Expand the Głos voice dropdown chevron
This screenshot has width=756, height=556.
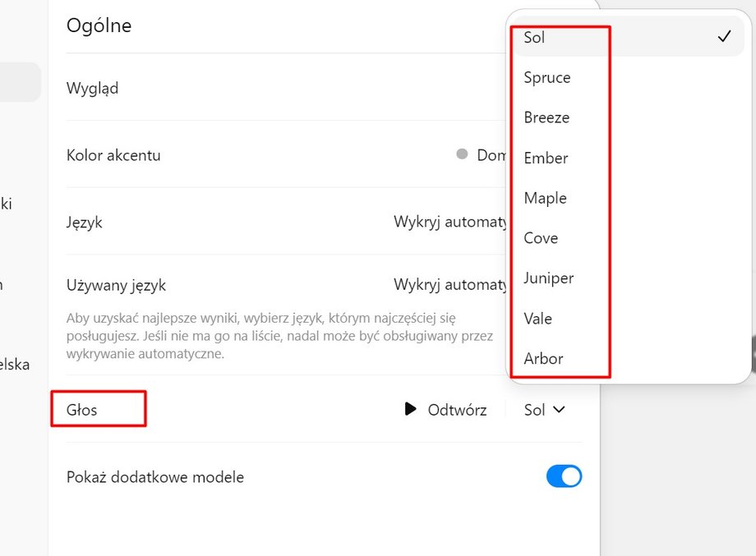[560, 409]
